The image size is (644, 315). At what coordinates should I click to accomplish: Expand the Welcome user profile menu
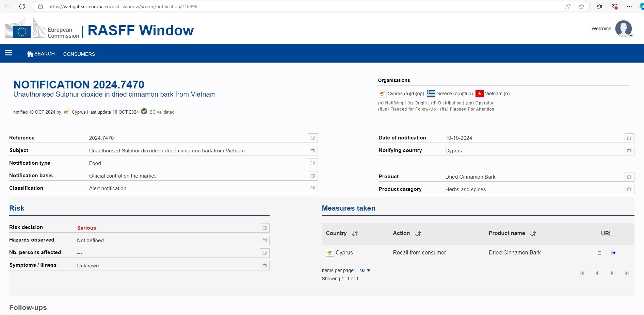point(624,29)
